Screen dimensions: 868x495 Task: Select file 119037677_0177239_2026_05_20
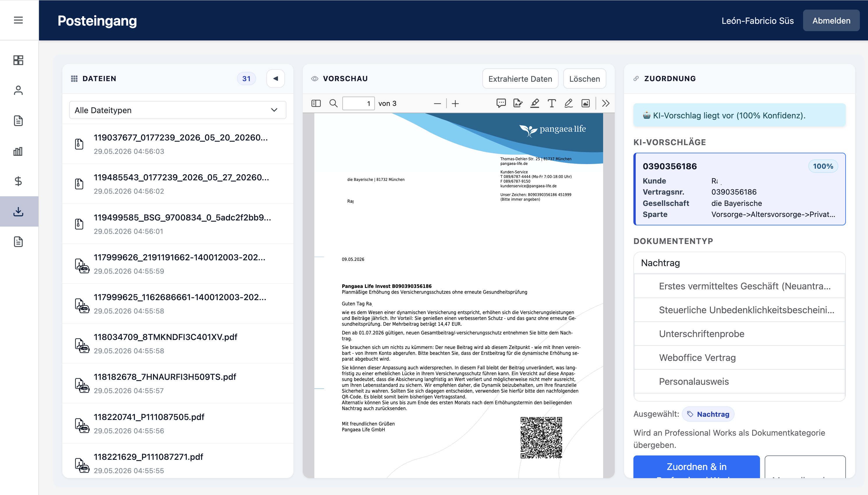coord(178,144)
